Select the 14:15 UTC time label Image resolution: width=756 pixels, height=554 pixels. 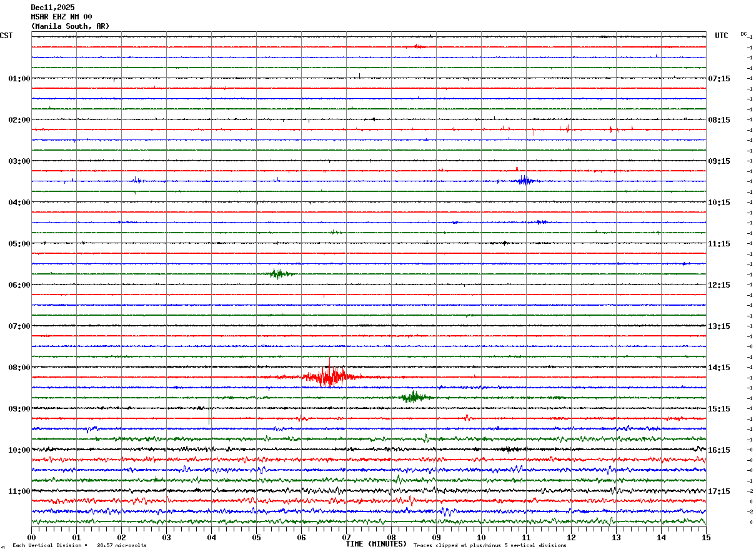[719, 367]
